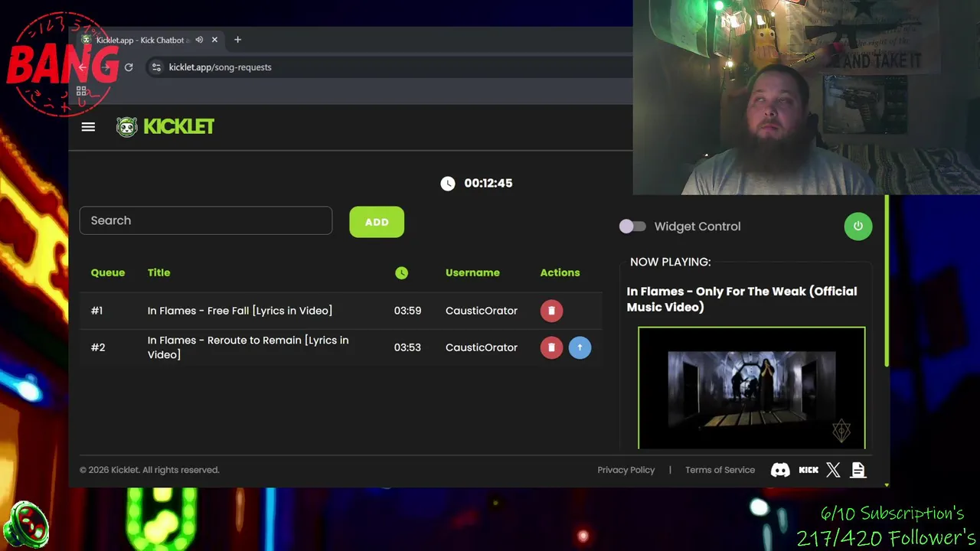The width and height of the screenshot is (980, 551).
Task: Click the now playing video thumbnail
Action: pos(752,388)
